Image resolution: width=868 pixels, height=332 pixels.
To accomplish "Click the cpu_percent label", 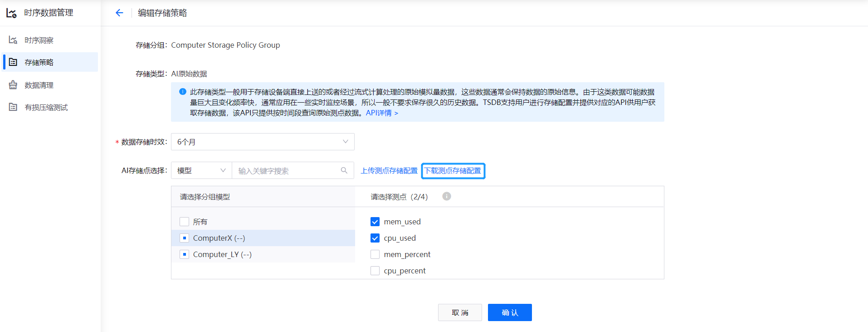I will [405, 271].
